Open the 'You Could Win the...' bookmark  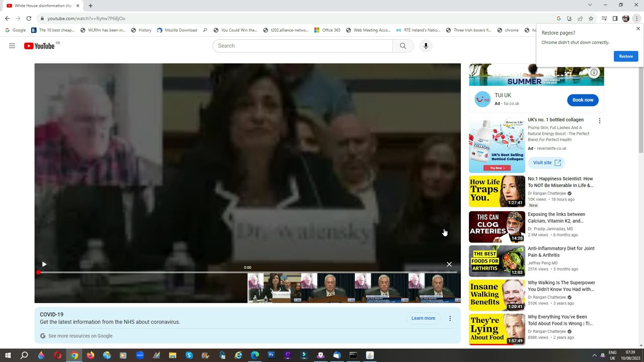coord(235,30)
